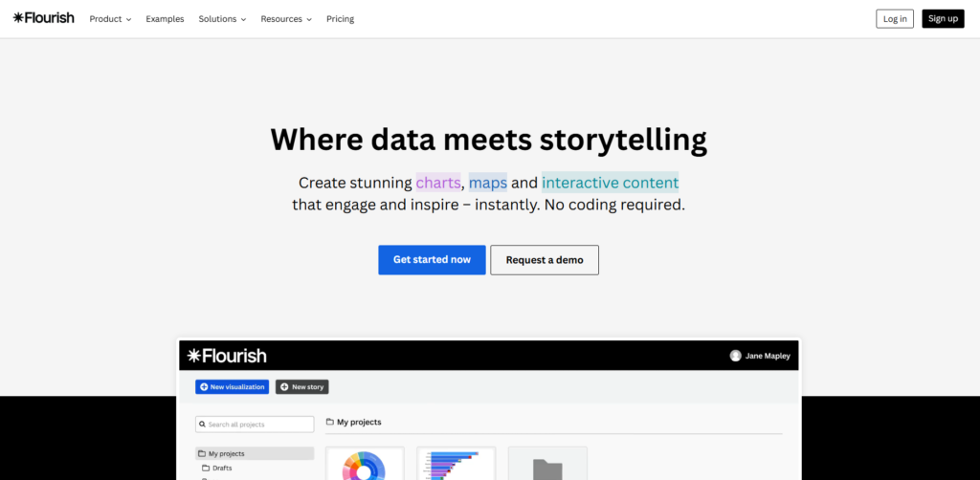Open the bar chart project thumbnail
The height and width of the screenshot is (480, 980).
[x=456, y=465]
